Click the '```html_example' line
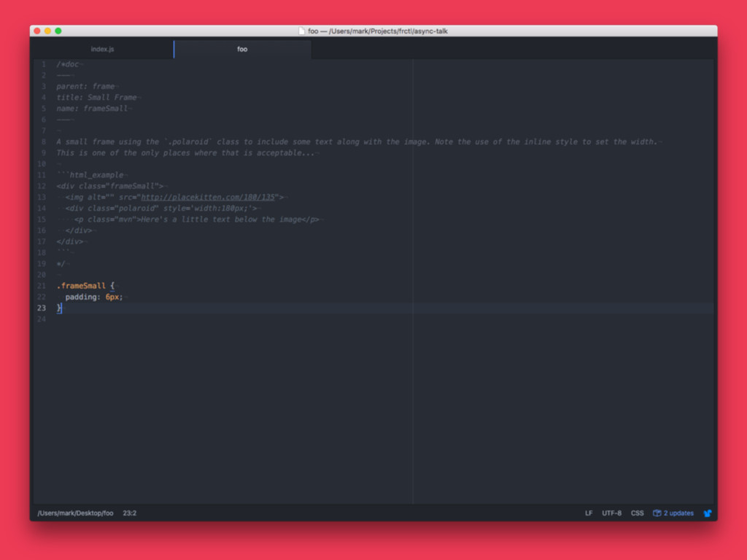The height and width of the screenshot is (560, 747). [x=90, y=175]
